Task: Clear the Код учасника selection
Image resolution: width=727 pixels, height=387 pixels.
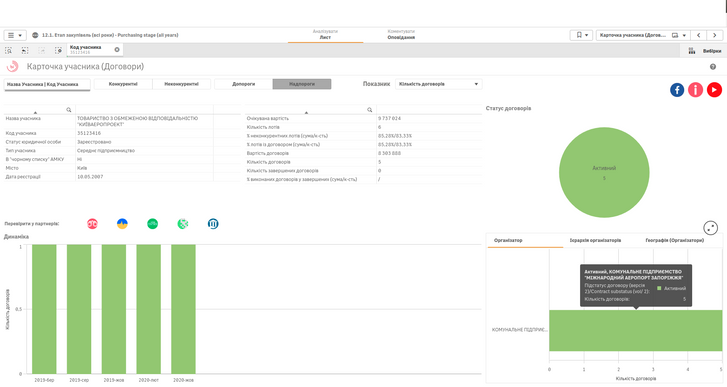Action: tap(117, 50)
